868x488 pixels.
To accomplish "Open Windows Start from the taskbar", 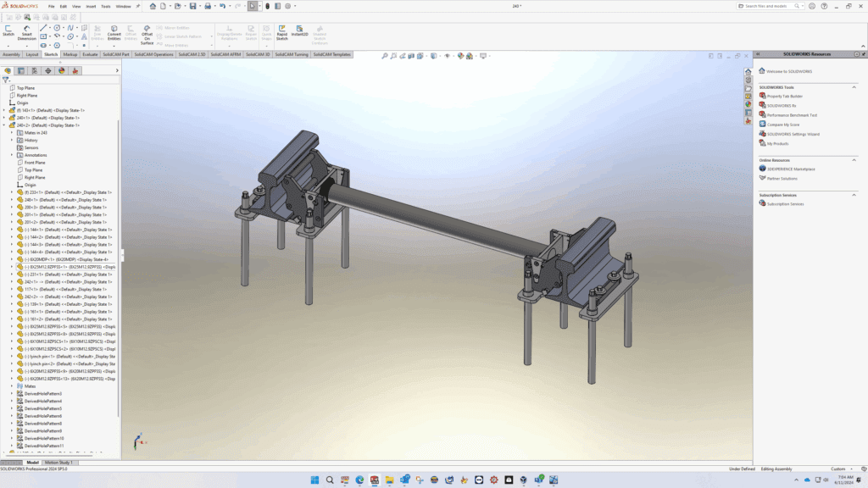I will coord(314,480).
